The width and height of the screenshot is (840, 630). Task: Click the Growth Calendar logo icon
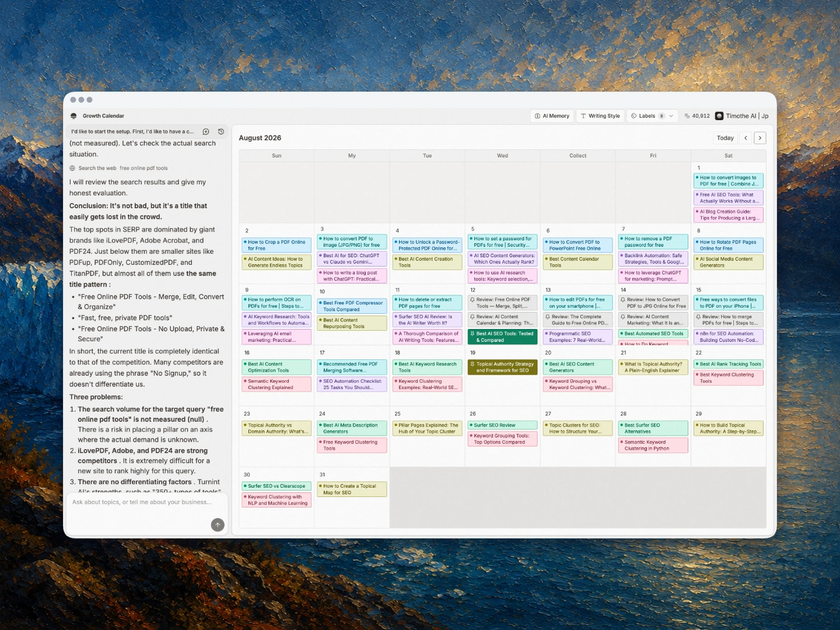73,116
